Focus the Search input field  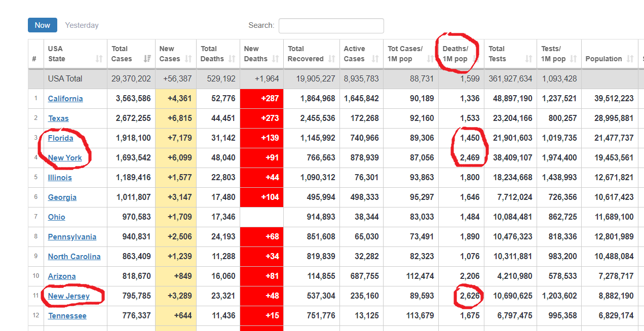(x=331, y=26)
